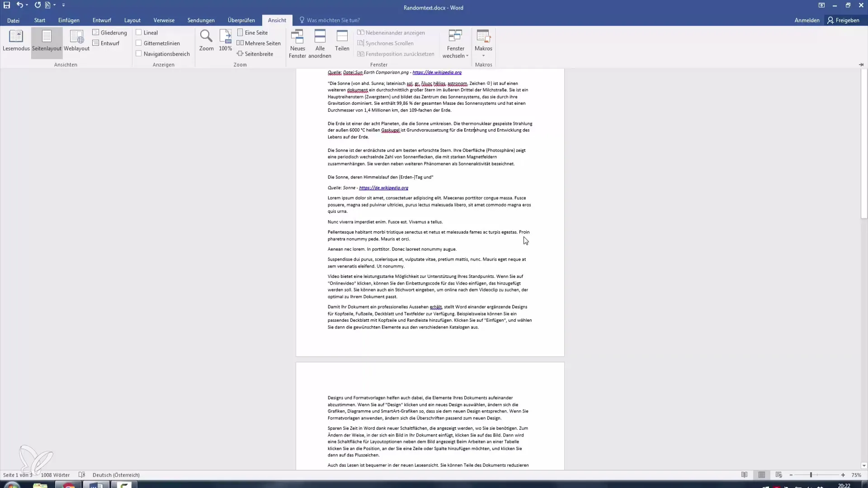This screenshot has height=488, width=868.
Task: Click Anmelden to sign in
Action: coord(807,20)
